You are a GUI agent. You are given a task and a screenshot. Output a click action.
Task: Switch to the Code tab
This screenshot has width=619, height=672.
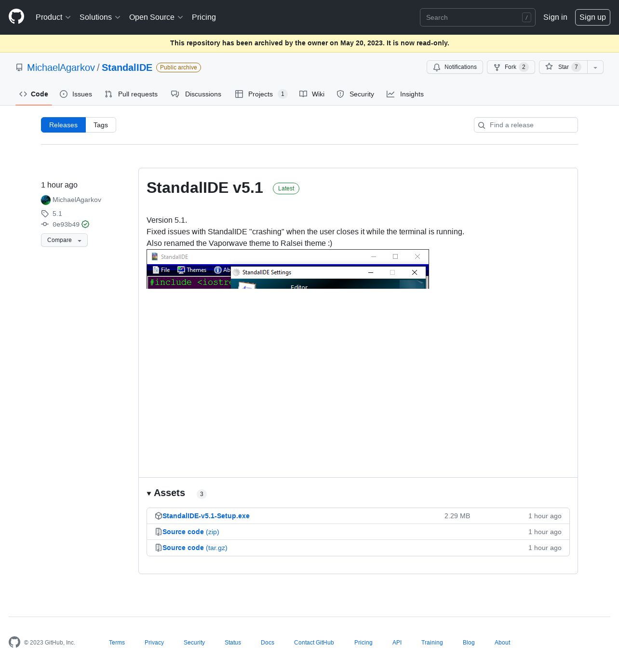coord(34,94)
